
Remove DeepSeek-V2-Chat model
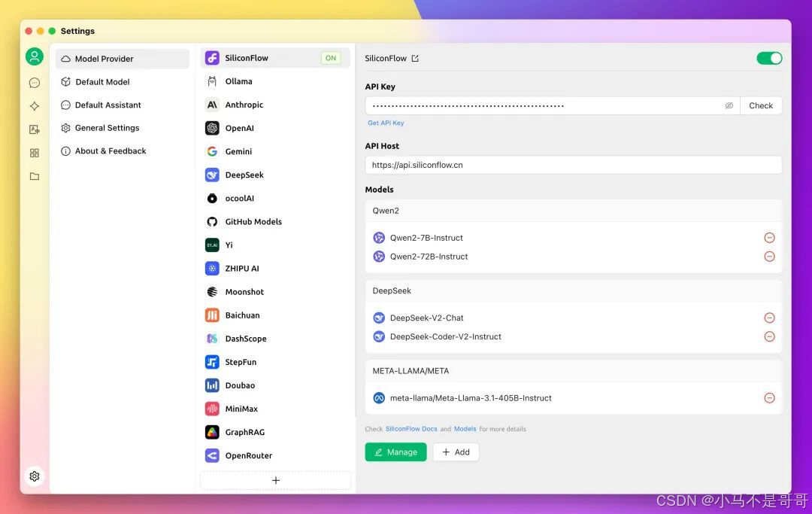[x=770, y=318]
